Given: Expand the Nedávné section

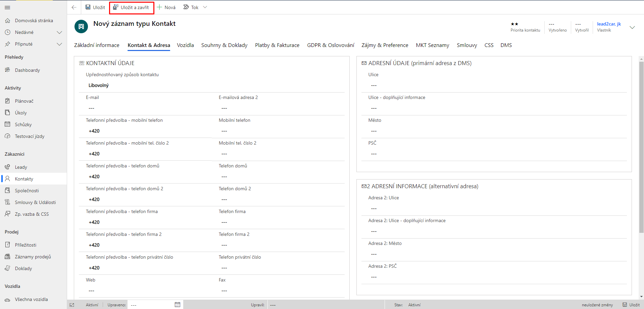Looking at the screenshot, I should coord(59,33).
